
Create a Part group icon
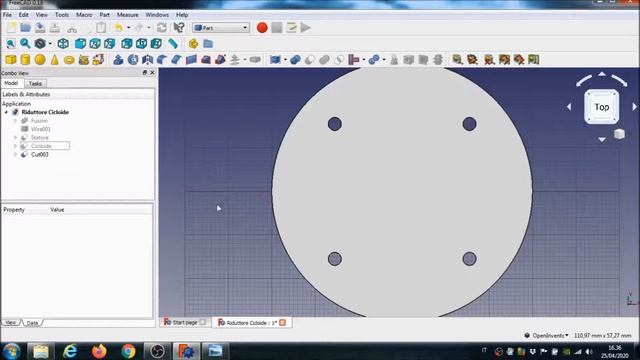193,44
